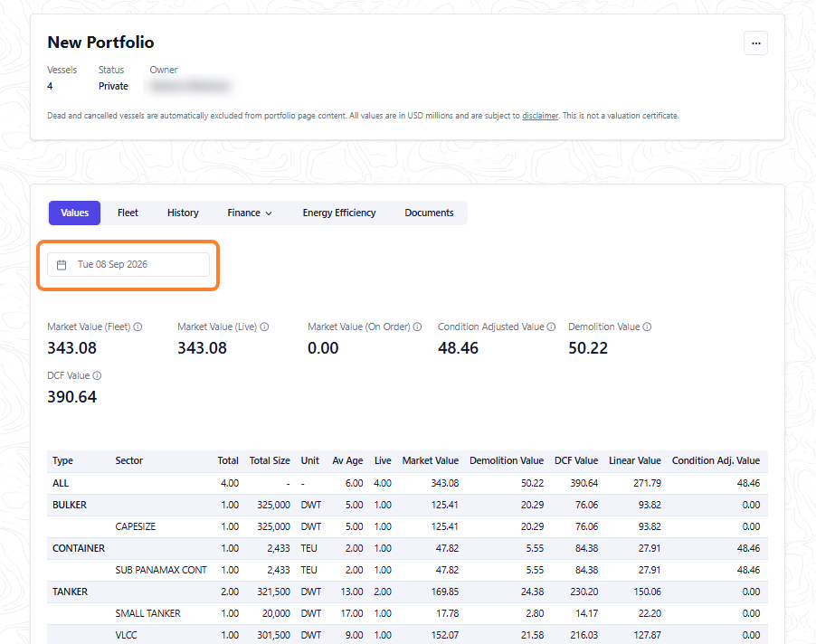This screenshot has width=816, height=644.
Task: Click the 390.64 DCF Value figure
Action: [71, 397]
